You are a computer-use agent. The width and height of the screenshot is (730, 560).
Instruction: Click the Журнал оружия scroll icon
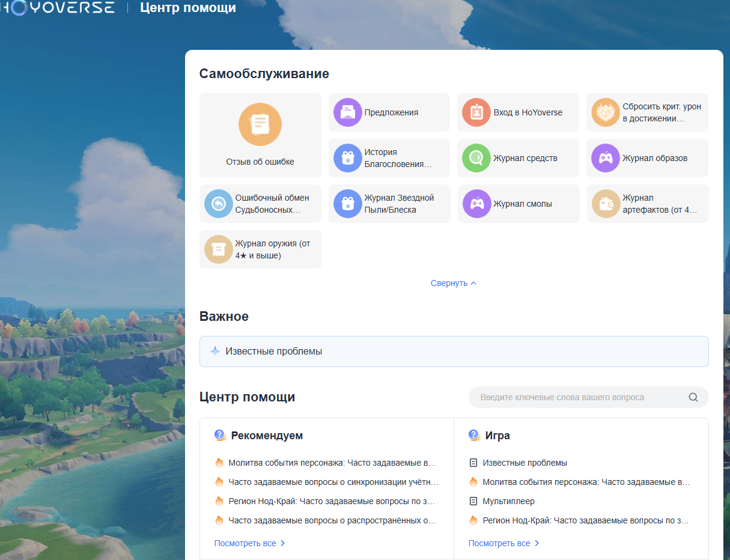click(218, 249)
